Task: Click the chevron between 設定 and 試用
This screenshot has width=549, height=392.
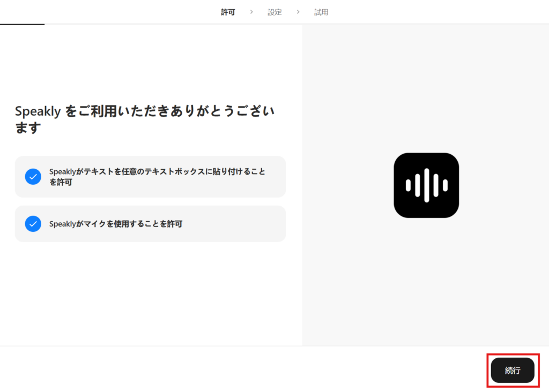Action: point(298,12)
